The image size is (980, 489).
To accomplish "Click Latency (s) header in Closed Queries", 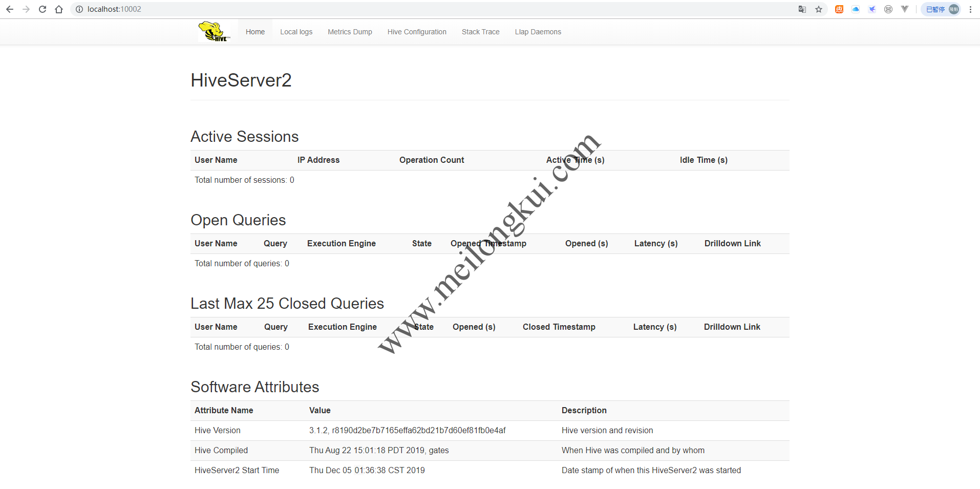I will click(655, 327).
